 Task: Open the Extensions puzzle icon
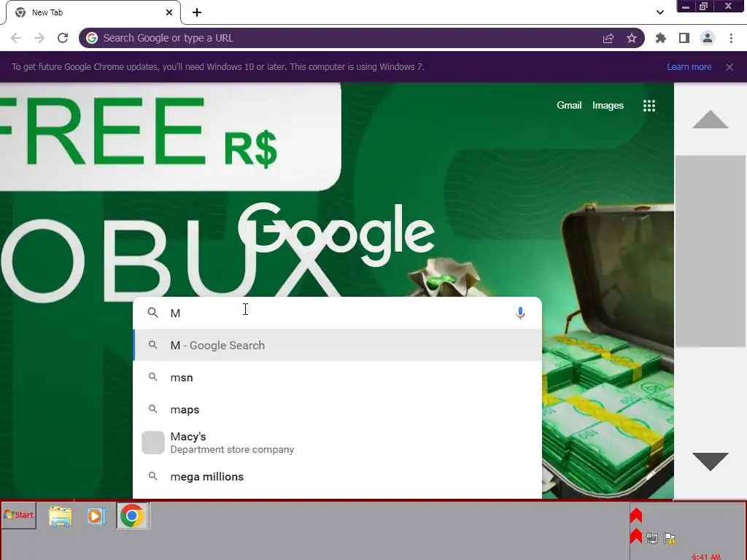tap(660, 38)
